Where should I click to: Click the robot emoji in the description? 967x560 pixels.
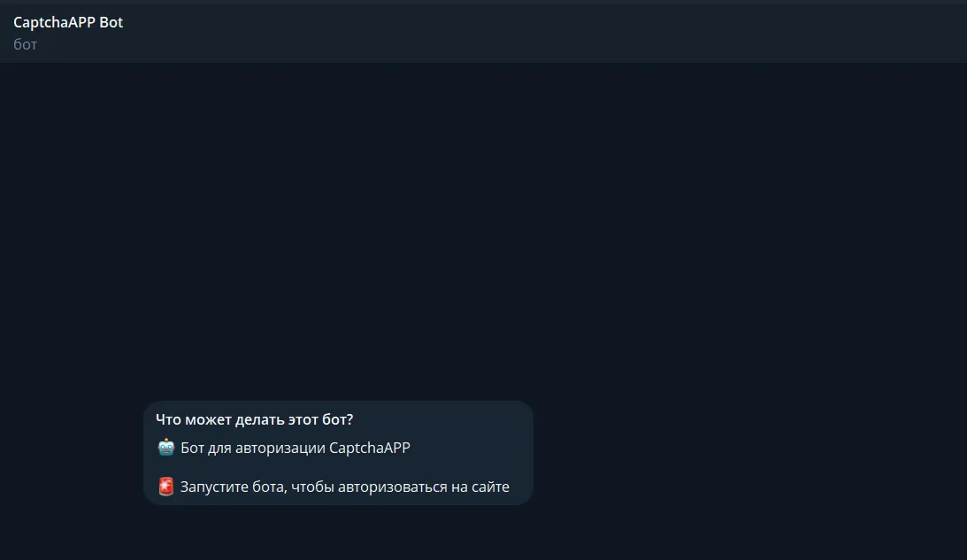pos(166,447)
